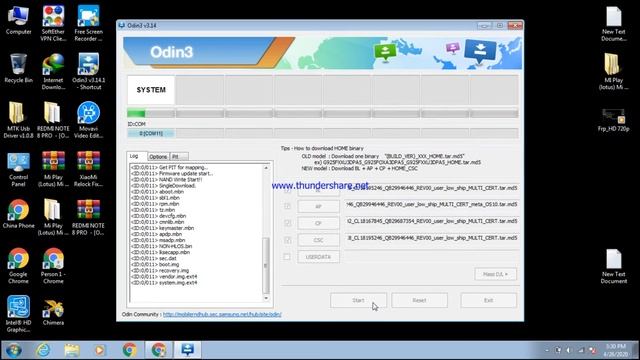Open Internet Download Manager shortcut
640x360 pixels.
(53, 72)
